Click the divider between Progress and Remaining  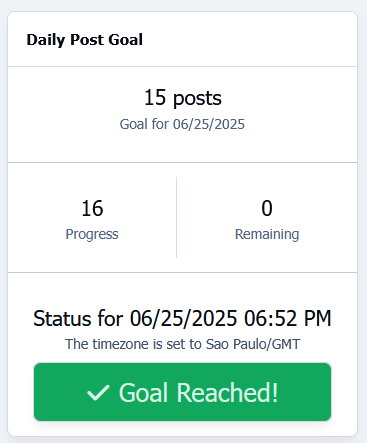176,217
